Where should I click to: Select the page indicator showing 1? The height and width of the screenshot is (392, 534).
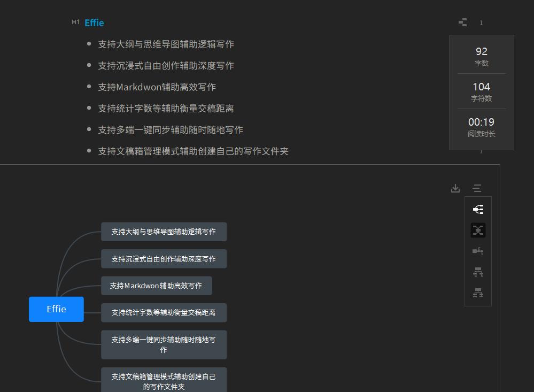click(x=481, y=22)
